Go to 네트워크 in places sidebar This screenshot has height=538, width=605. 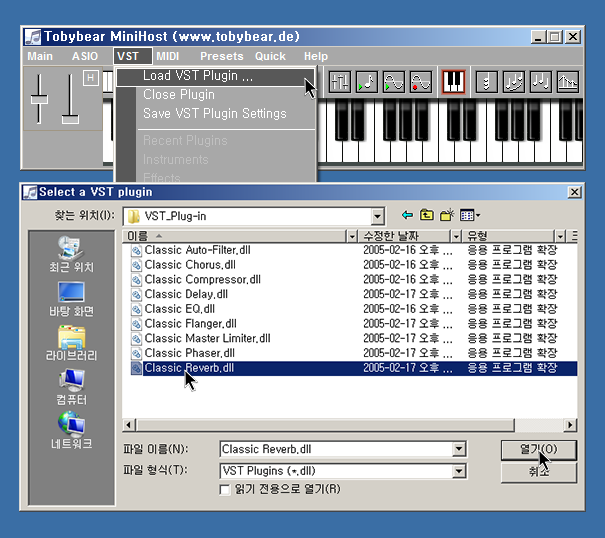click(71, 431)
